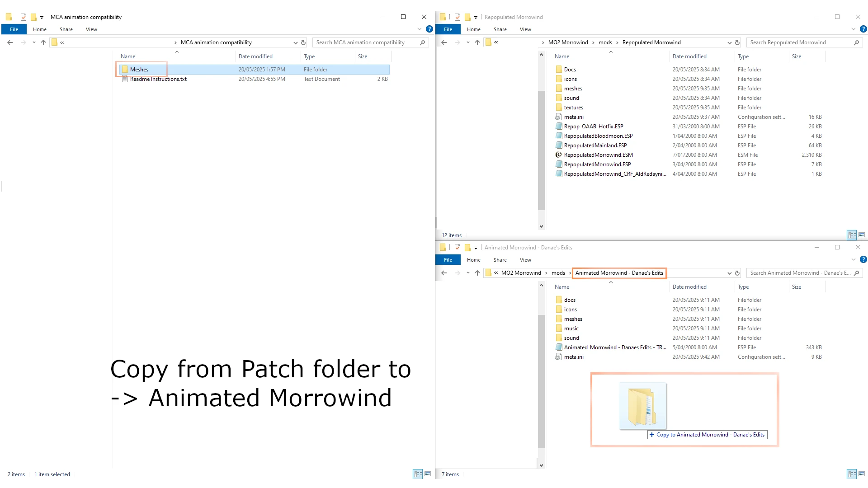Expand address history dropdown in MCA window
The image size is (868, 488).
tap(295, 43)
